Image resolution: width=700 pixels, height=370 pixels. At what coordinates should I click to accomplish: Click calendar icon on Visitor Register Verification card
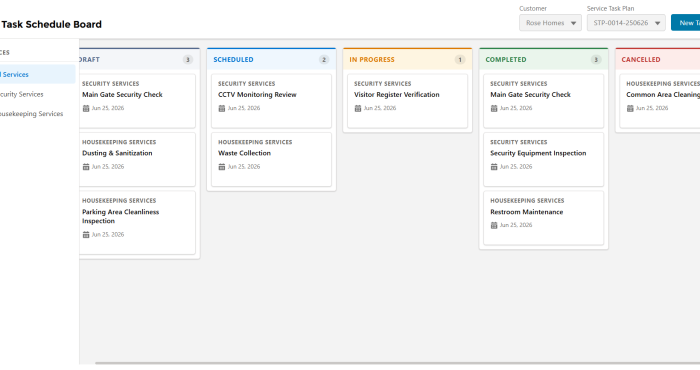[358, 108]
